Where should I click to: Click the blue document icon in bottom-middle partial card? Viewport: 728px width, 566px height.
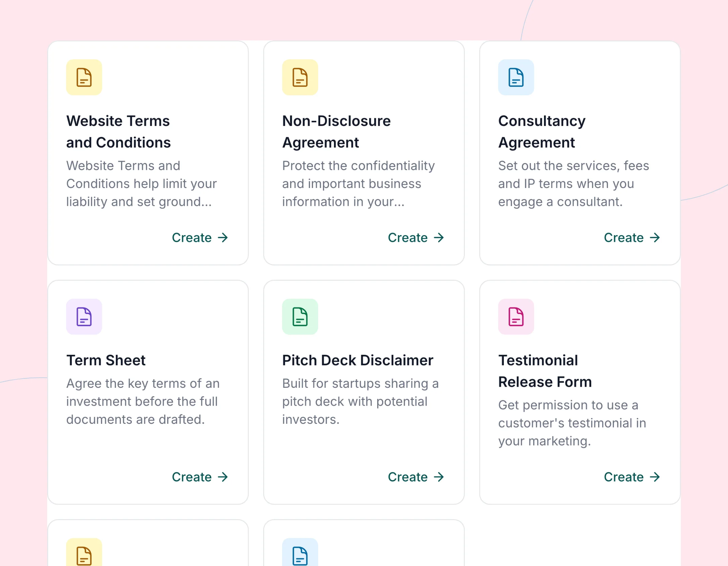[300, 553]
